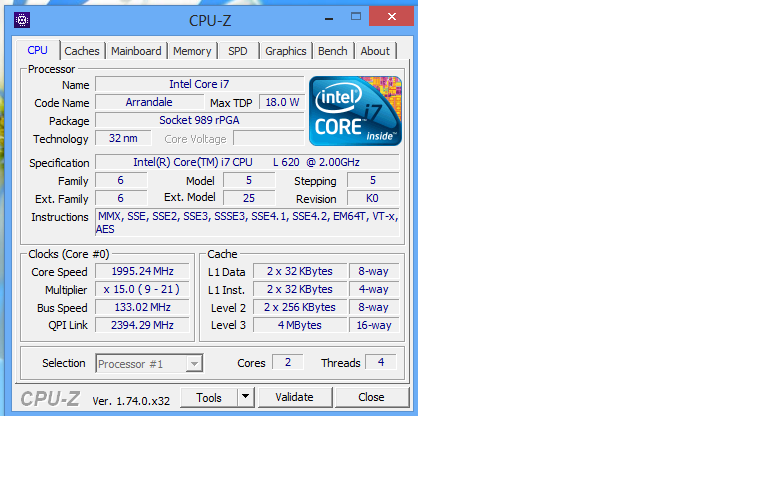The width and height of the screenshot is (768, 480).
Task: Expand the Tools dropdown arrow
Action: 246,397
